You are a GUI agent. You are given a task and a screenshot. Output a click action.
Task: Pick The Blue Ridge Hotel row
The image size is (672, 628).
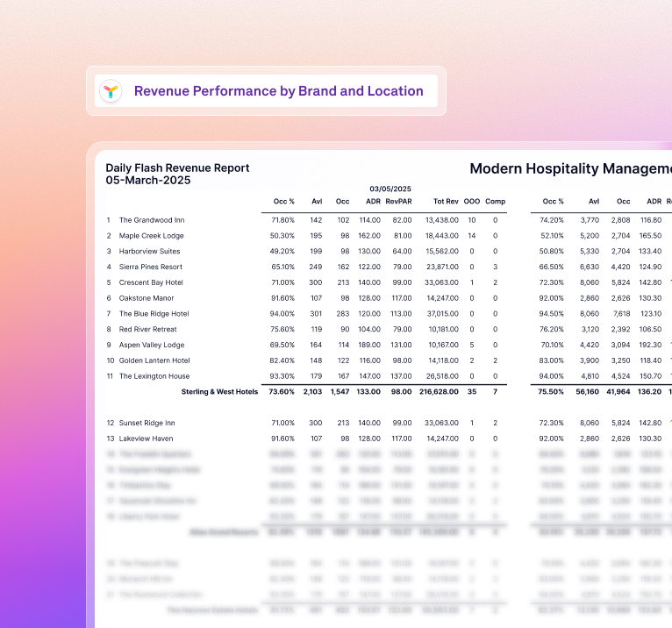click(x=154, y=314)
